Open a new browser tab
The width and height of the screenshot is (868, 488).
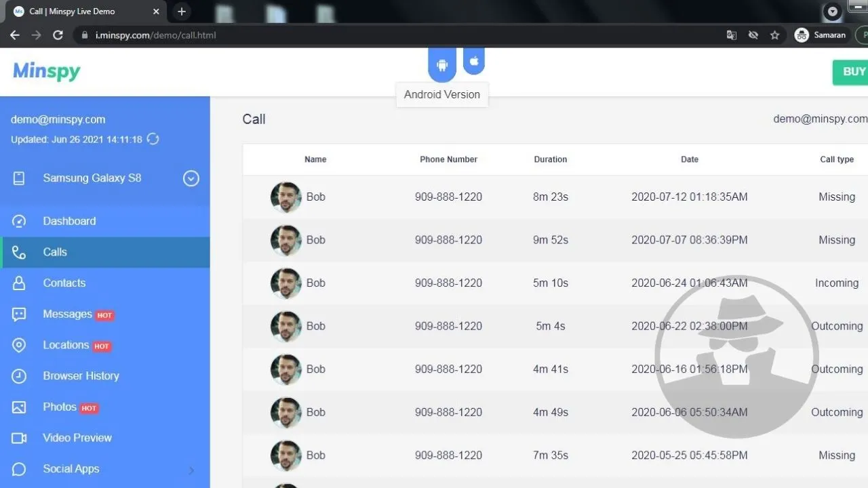pyautogui.click(x=181, y=12)
